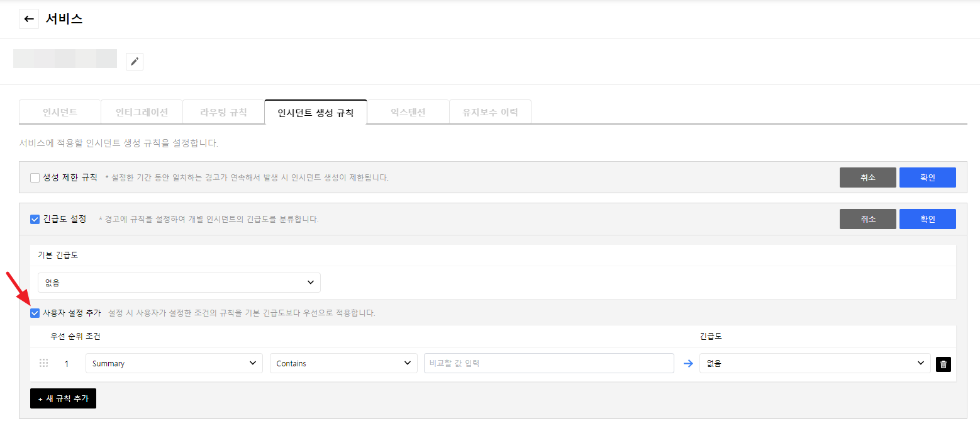This screenshot has height=445, width=980.
Task: Open the 기본 긴급도 dropdown
Action: [x=179, y=283]
